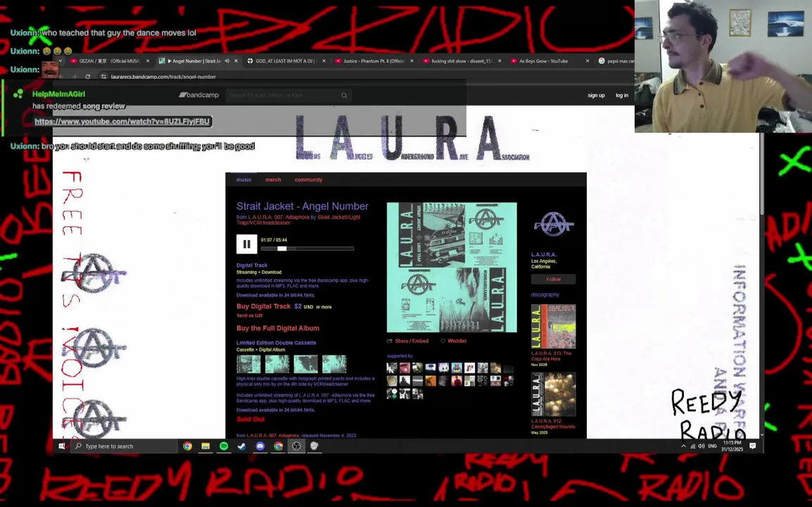812x507 pixels.
Task: View last cassette merch photo
Action: [334, 364]
